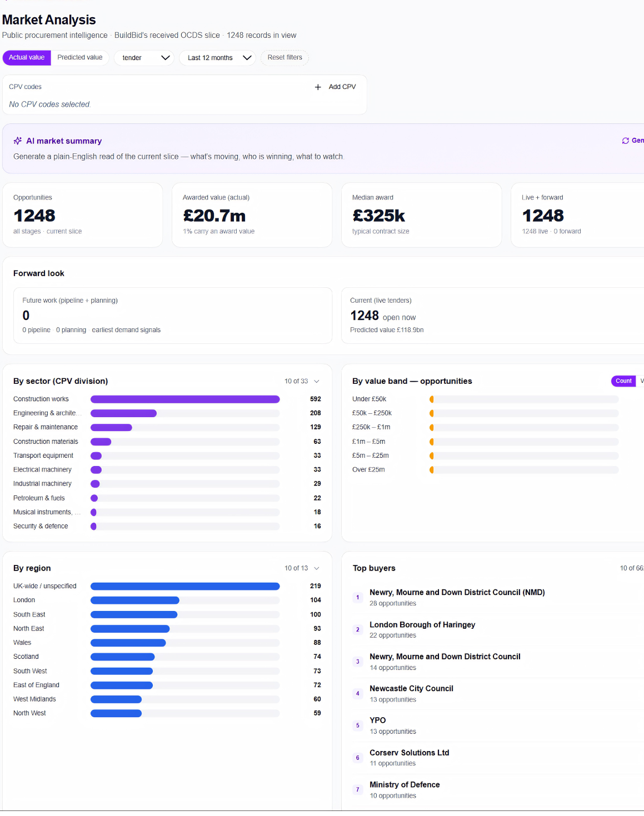Viewport: 644px width, 816px height.
Task: Select East of England region row
Action: 167,685
